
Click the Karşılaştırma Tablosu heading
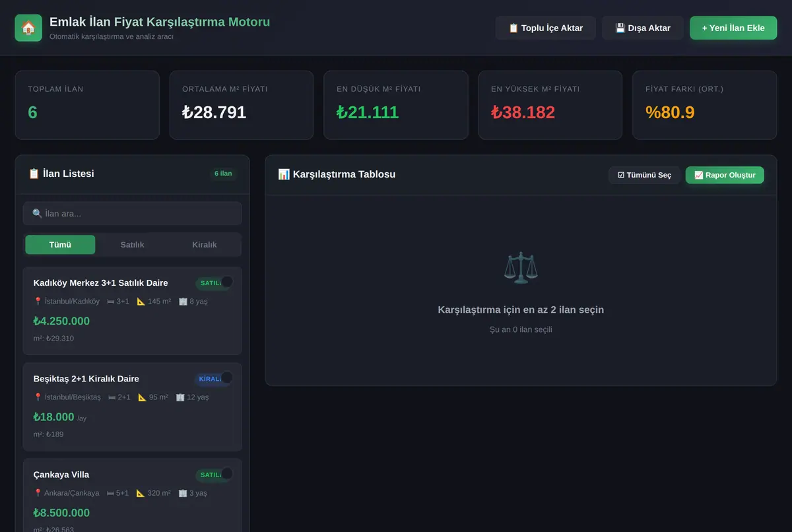click(x=337, y=174)
